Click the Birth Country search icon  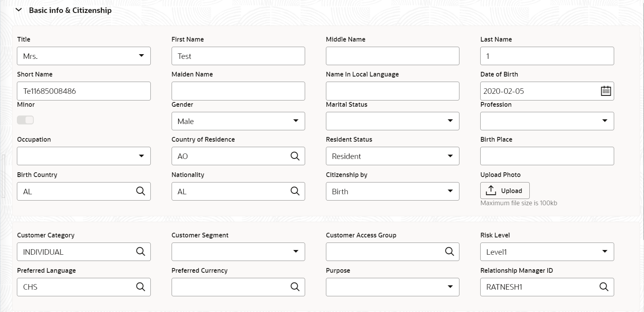coord(141,191)
